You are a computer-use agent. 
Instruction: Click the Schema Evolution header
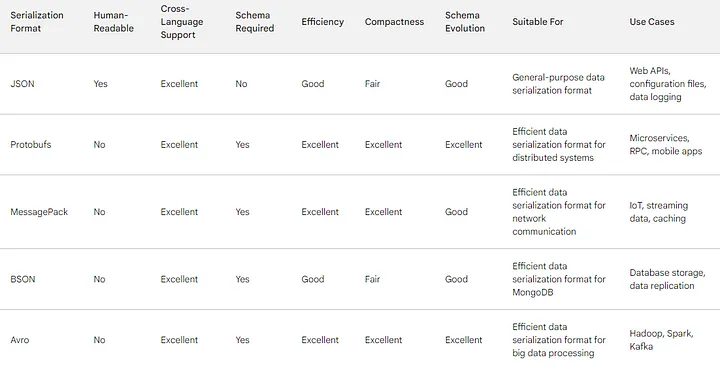465,22
